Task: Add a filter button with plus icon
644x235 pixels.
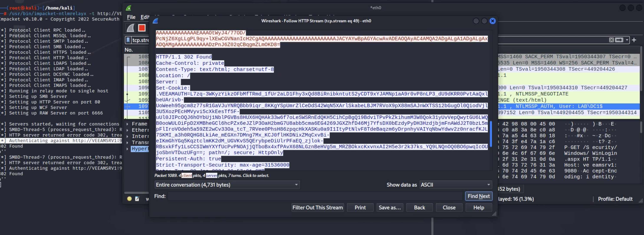Action: [634, 40]
